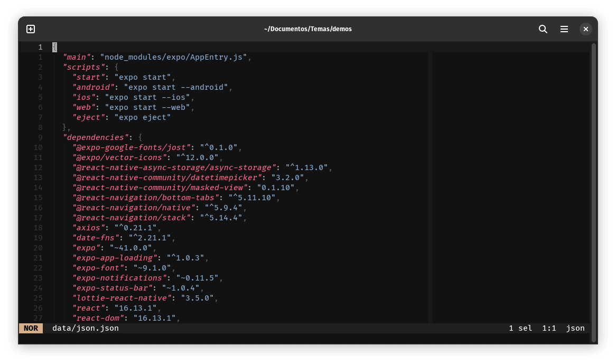This screenshot has width=616, height=364.
Task: Click the "0.1.10" version value
Action: tap(276, 188)
